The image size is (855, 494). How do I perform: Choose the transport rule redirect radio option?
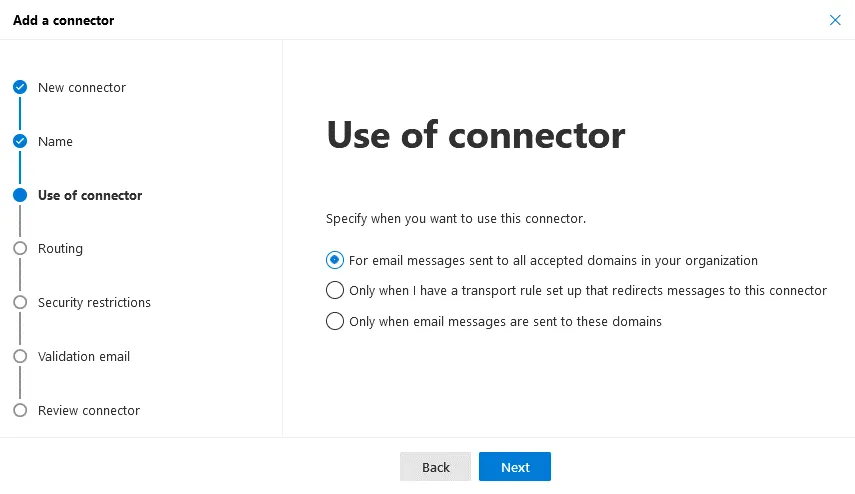click(335, 291)
